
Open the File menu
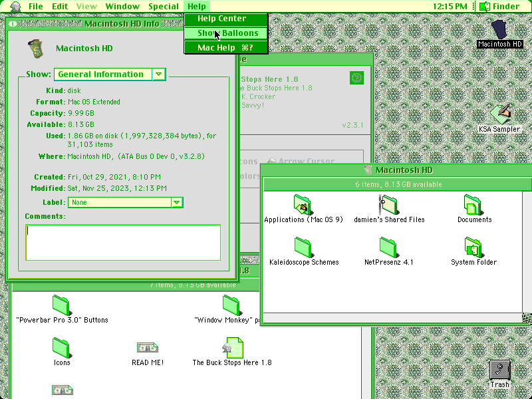[x=36, y=7]
